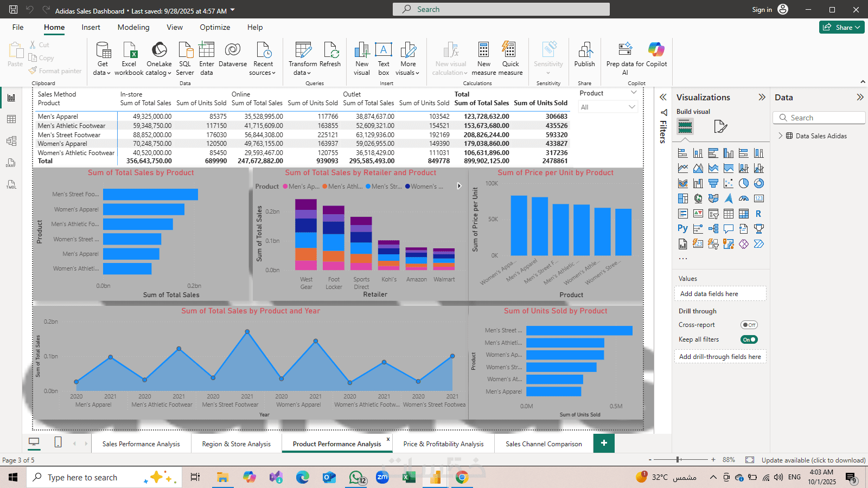The height and width of the screenshot is (488, 868).
Task: Select the Gauge visual type
Action: click(744, 198)
